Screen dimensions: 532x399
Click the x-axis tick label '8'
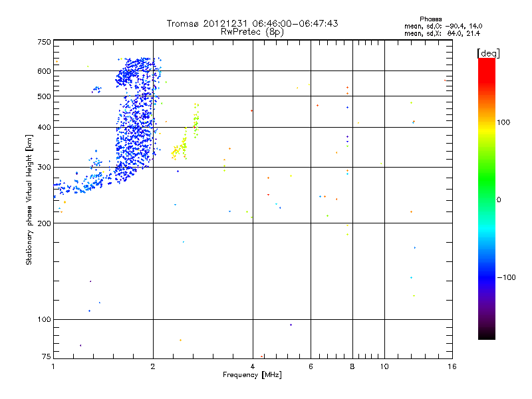point(352,366)
